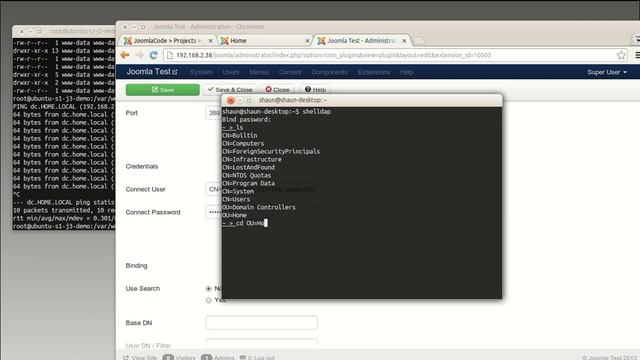The width and height of the screenshot is (640, 360).
Task: Click the OU=Home line in the terminal
Action: (x=234, y=215)
